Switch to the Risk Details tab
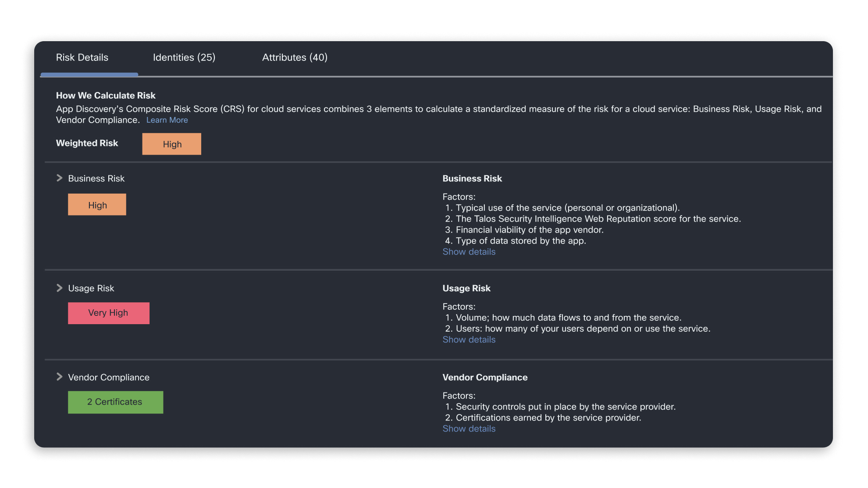868x488 pixels. coord(82,57)
